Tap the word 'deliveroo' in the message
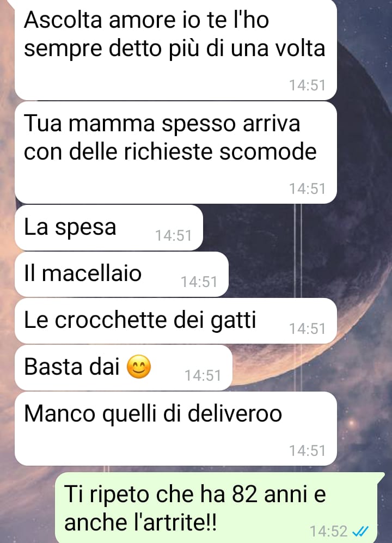Viewport: 392px width, 543px height. (235, 413)
